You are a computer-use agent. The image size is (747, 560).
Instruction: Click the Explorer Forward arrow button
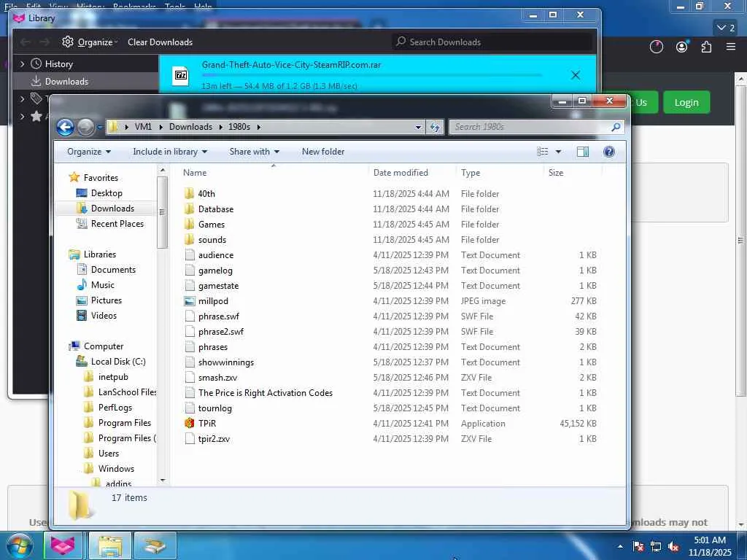pyautogui.click(x=86, y=127)
